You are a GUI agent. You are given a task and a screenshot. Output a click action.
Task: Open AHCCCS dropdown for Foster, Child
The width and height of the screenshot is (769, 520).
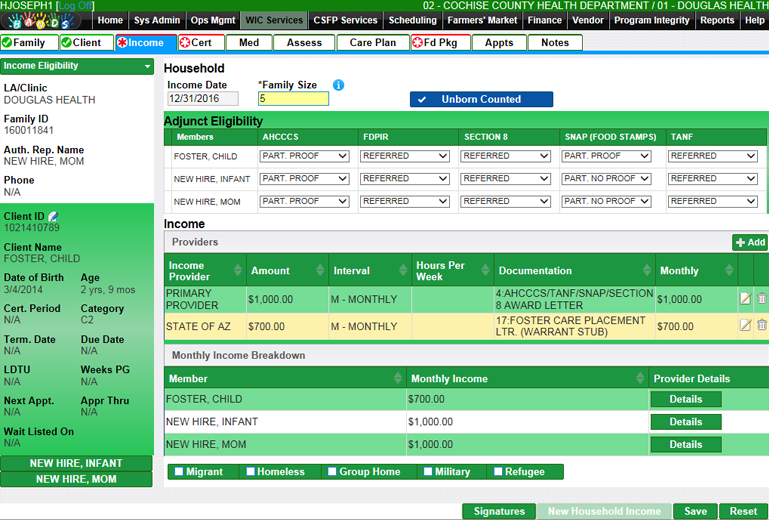304,156
